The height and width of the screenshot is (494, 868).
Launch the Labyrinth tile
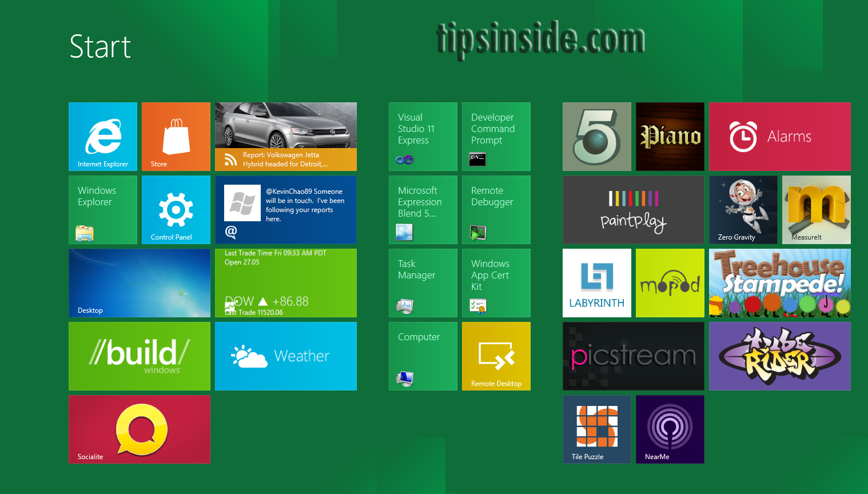[x=597, y=283]
